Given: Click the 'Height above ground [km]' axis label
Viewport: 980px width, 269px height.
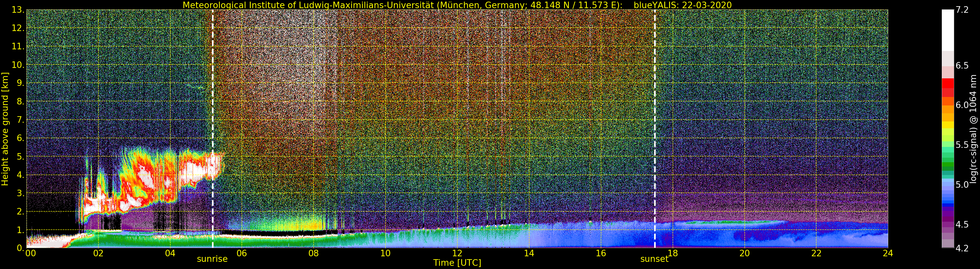Looking at the screenshot, I should (x=5, y=129).
